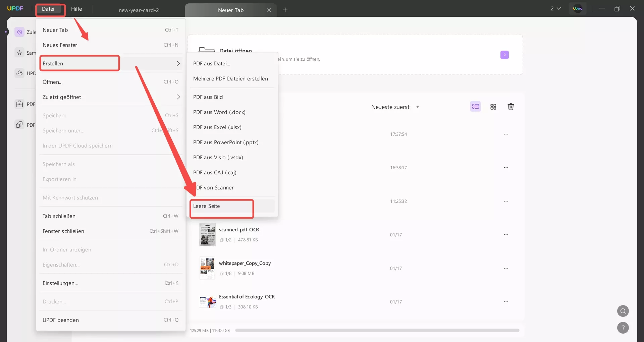Open the account avatar in title bar
This screenshot has height=342, width=644.
click(578, 8)
